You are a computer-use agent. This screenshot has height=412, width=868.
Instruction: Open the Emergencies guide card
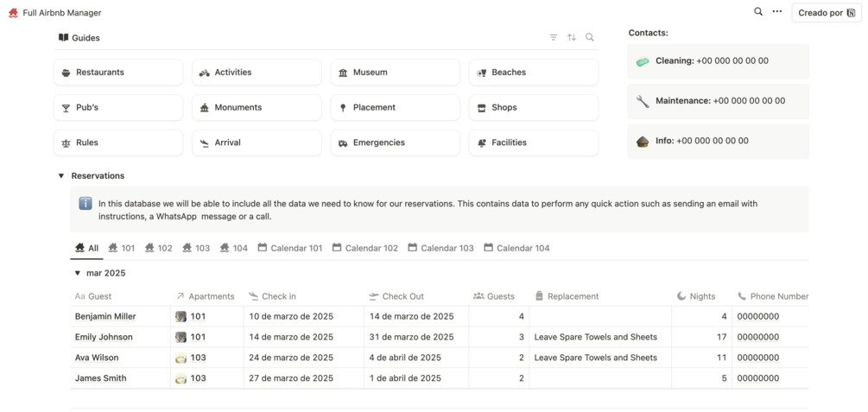click(x=395, y=143)
